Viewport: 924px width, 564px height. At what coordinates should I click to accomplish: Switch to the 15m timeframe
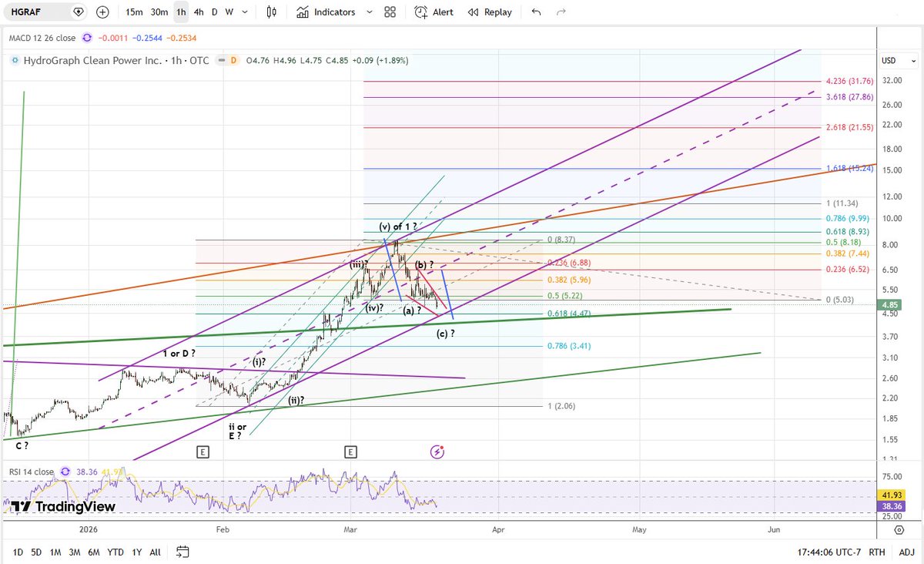click(134, 12)
